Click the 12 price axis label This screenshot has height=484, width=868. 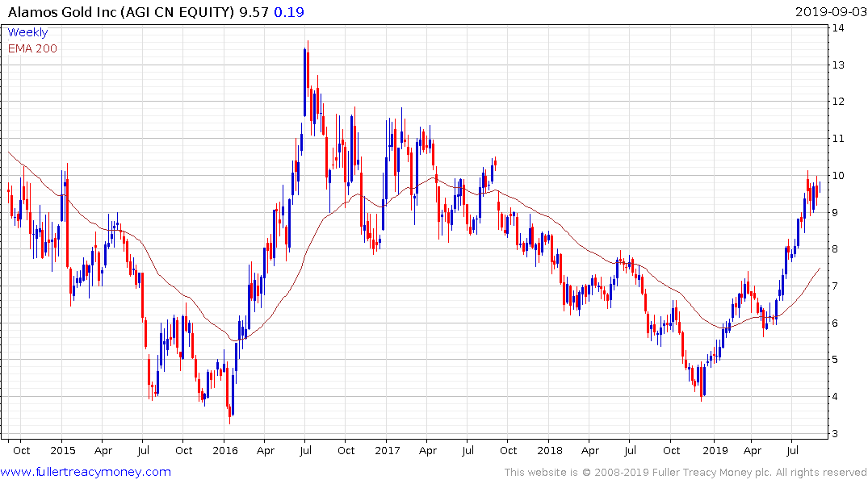[838, 101]
